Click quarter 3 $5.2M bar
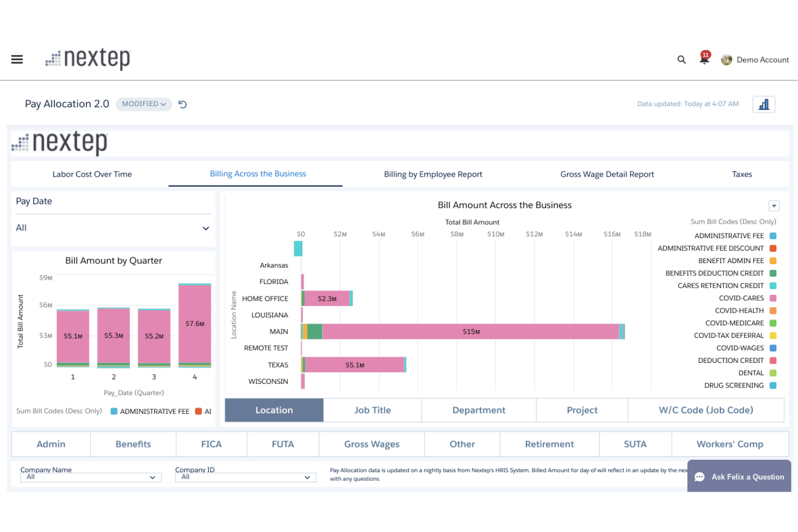This screenshot has height=532, width=798. click(x=154, y=338)
